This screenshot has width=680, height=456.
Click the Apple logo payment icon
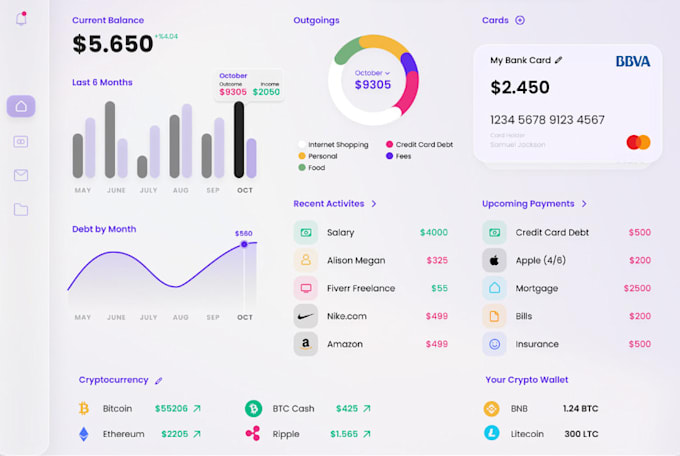point(494,260)
